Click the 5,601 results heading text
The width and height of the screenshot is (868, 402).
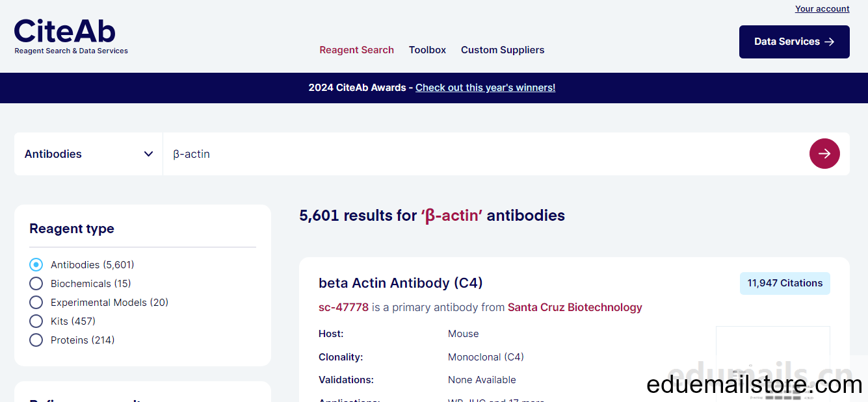pyautogui.click(x=432, y=216)
